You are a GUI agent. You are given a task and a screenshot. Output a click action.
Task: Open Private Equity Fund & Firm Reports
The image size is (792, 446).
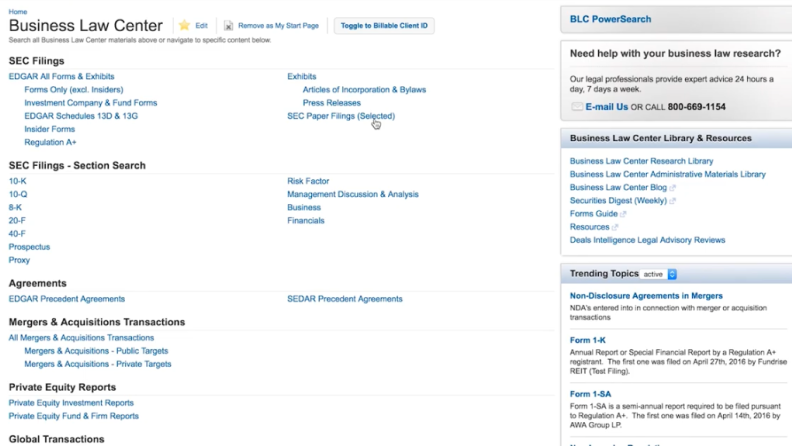[73, 416]
